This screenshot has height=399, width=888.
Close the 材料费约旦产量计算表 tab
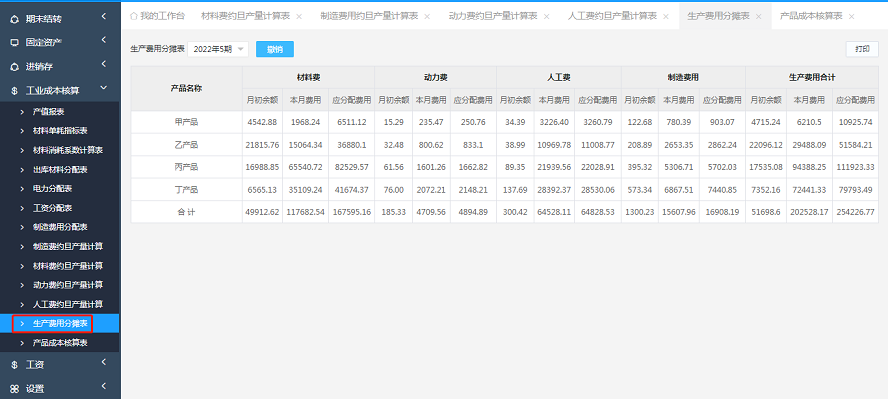[299, 16]
